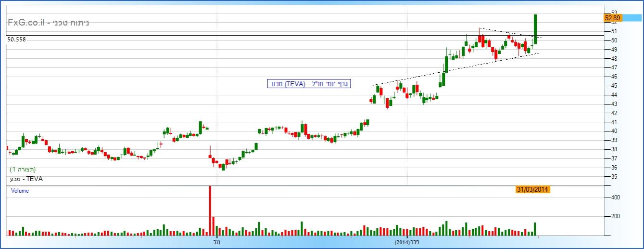Click the blue Volume panel label
Viewport: 644px width, 249px height.
(x=20, y=191)
